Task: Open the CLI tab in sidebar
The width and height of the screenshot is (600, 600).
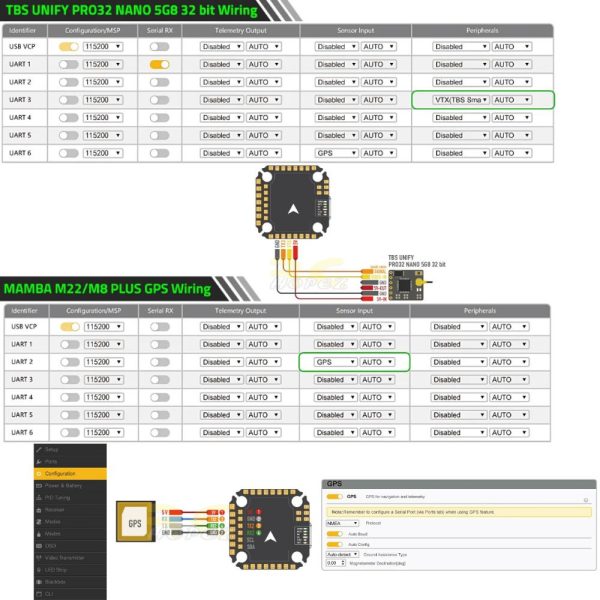Action: click(70, 594)
